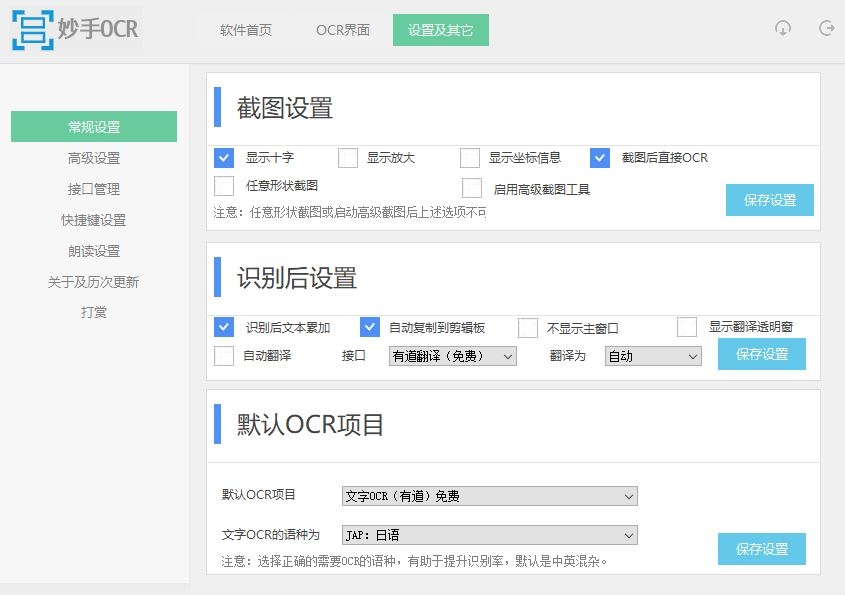Click the 识别后设置 heading text
The image size is (845, 595).
coord(297,278)
